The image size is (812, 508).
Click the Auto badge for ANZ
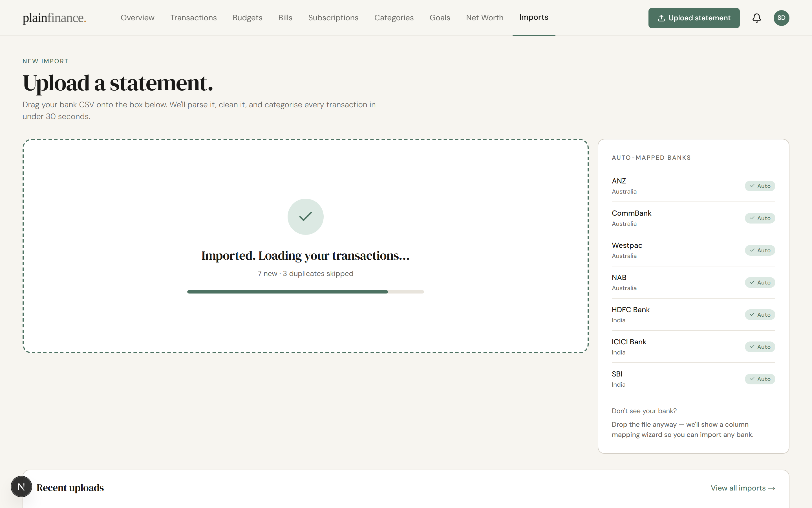pyautogui.click(x=760, y=186)
